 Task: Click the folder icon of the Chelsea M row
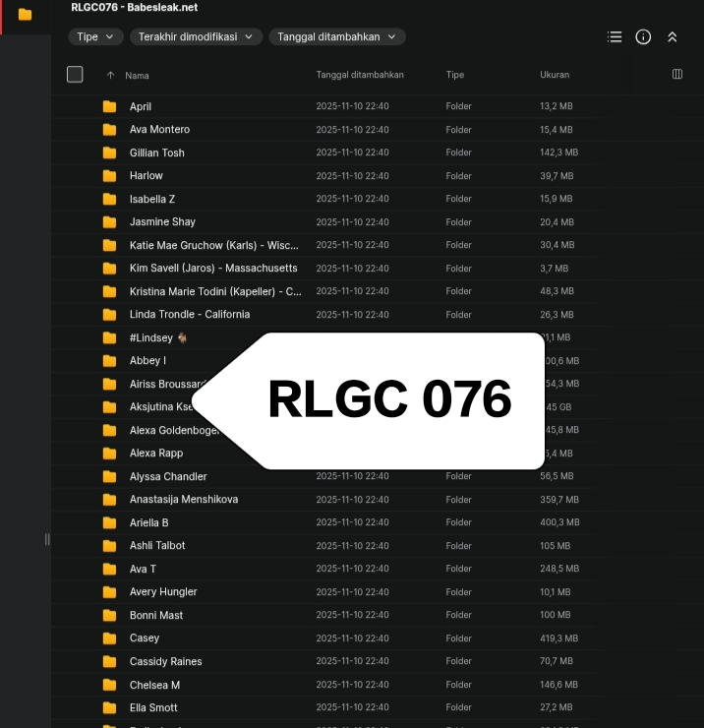(109, 685)
